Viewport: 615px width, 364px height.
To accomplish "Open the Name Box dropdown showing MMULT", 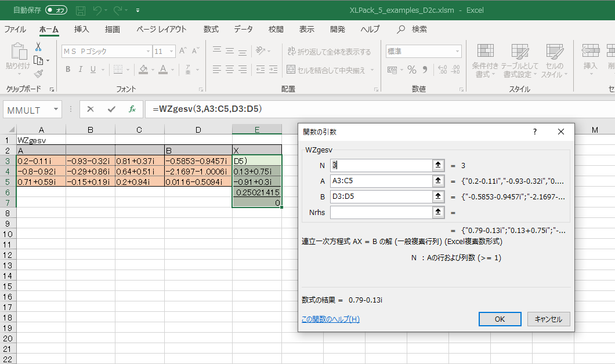I will tap(56, 109).
